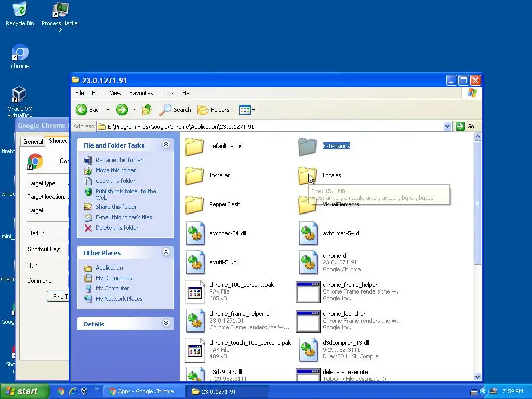The height and width of the screenshot is (399, 532).
Task: Open the File menu
Action: (79, 93)
